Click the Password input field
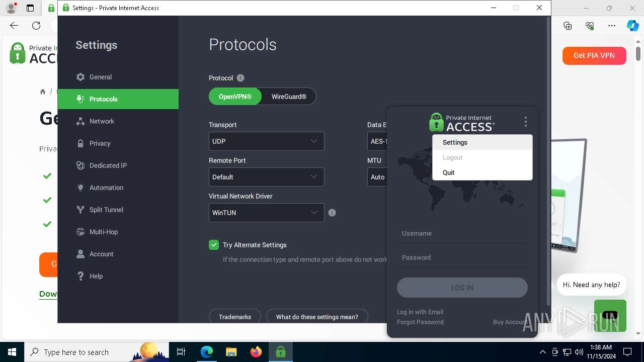The image size is (644, 362). coord(462,257)
